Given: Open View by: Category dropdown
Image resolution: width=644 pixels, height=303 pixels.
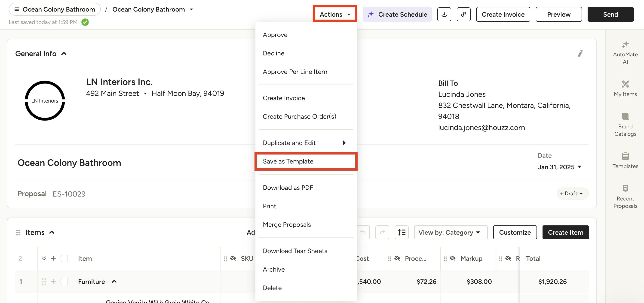Looking at the screenshot, I should (x=451, y=232).
